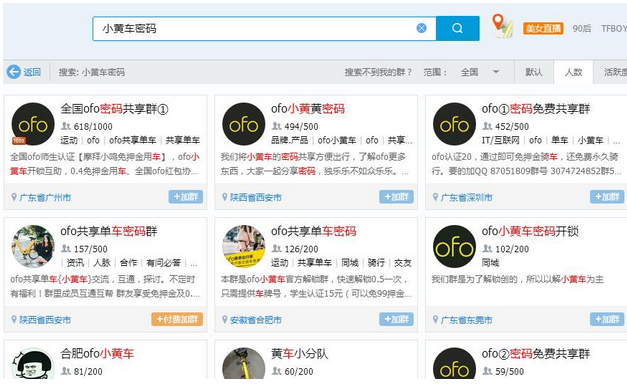
Task: Click the member icon beside 494/500
Action: [276, 126]
